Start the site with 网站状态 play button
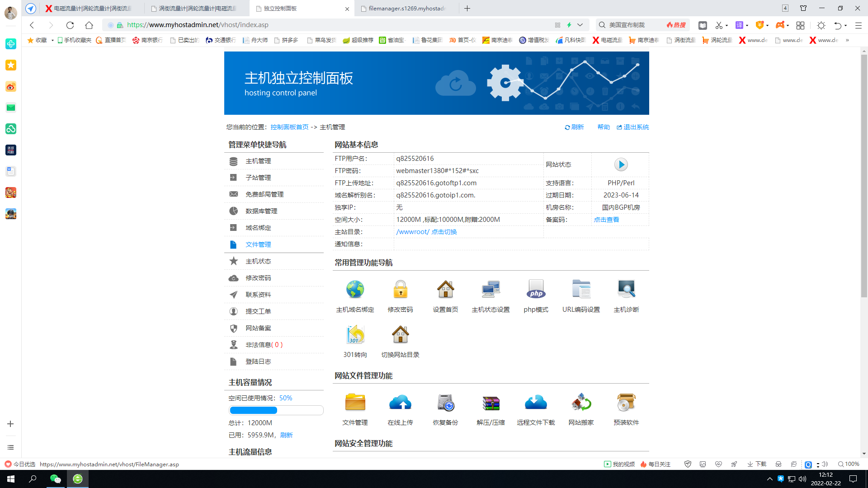 click(621, 164)
